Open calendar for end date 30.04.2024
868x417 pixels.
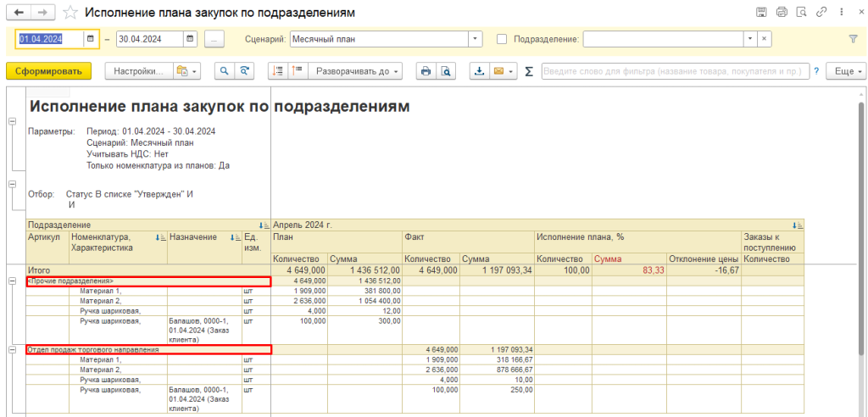click(189, 39)
